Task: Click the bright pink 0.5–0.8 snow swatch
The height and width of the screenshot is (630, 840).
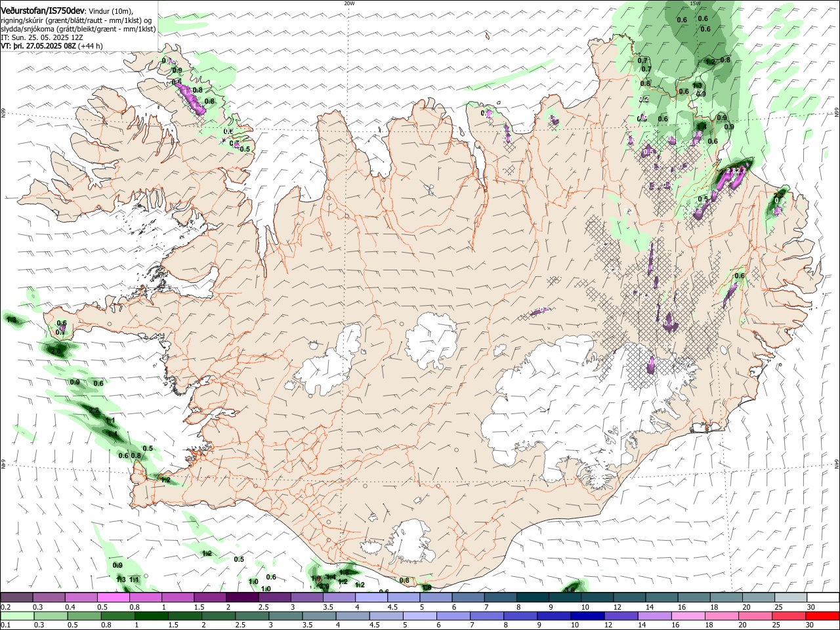Action: [113, 598]
